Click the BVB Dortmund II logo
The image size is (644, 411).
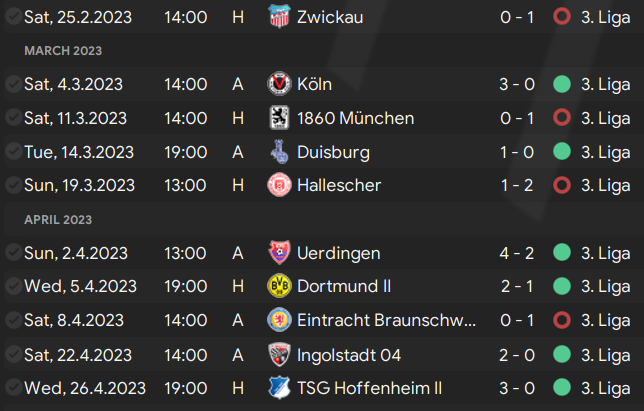point(279,286)
